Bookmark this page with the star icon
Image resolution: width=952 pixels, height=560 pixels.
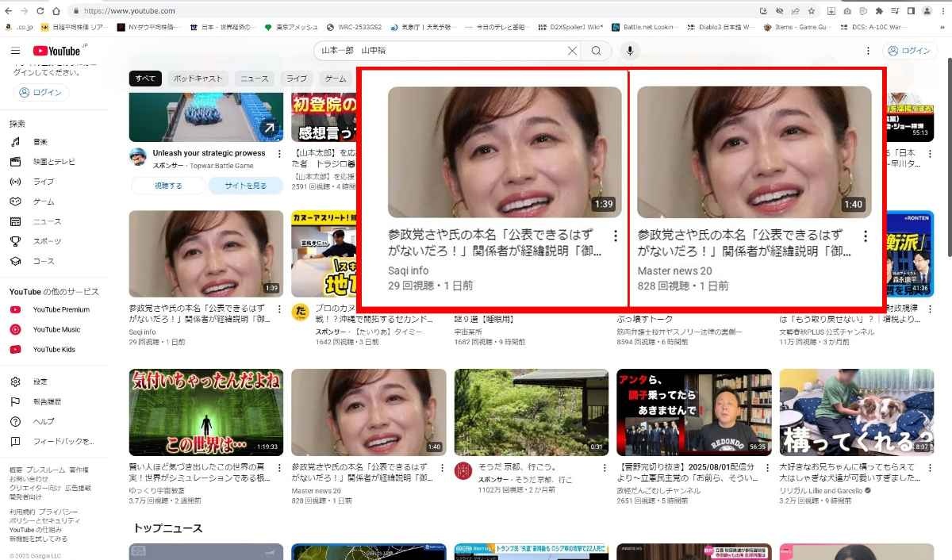811,11
